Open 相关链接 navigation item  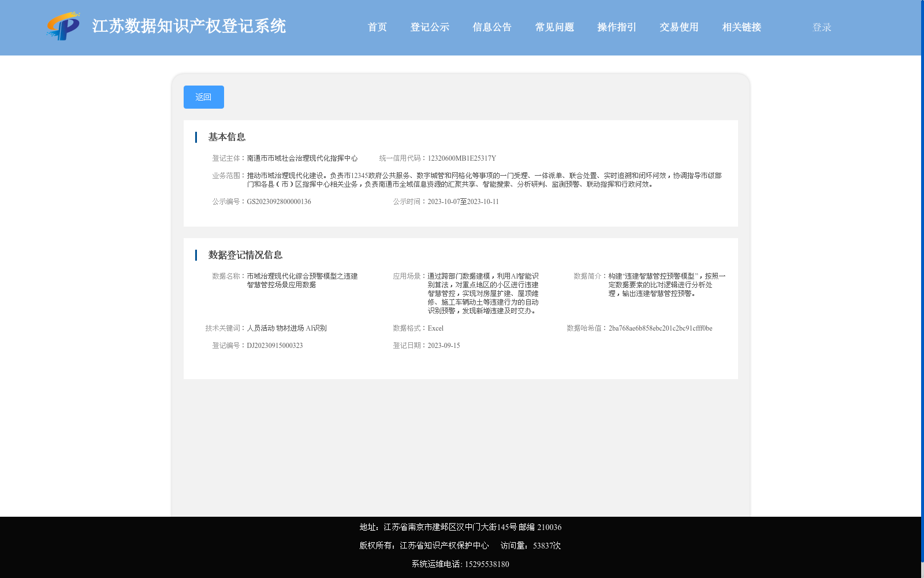742,27
